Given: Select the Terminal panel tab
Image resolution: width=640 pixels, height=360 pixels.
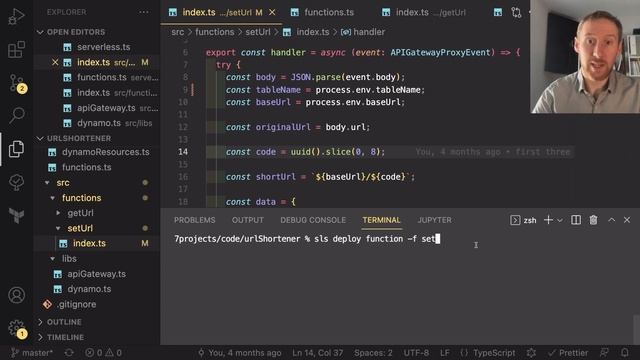Looking at the screenshot, I should (382, 220).
